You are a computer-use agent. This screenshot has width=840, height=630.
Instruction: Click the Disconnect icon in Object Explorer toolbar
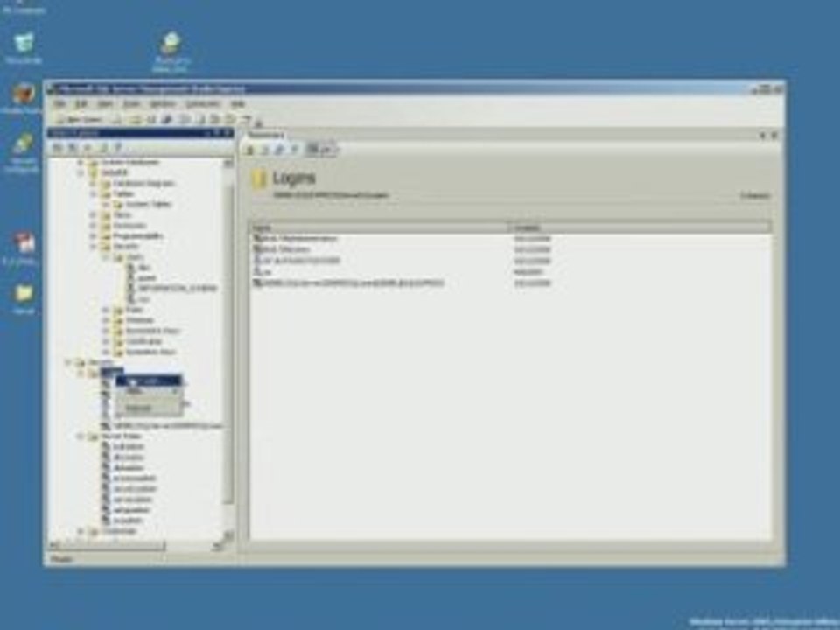(73, 147)
